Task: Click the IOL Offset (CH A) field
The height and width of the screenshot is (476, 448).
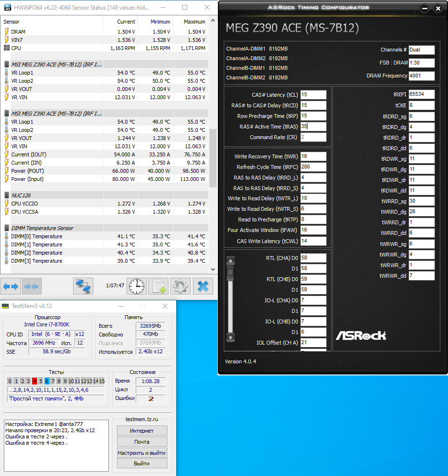Action: point(313,342)
